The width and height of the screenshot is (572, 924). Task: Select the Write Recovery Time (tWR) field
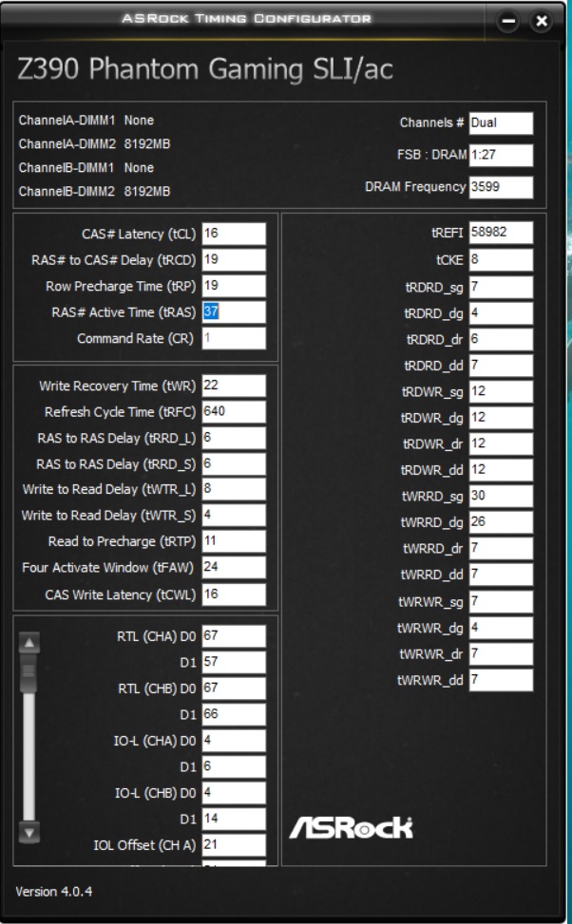234,386
